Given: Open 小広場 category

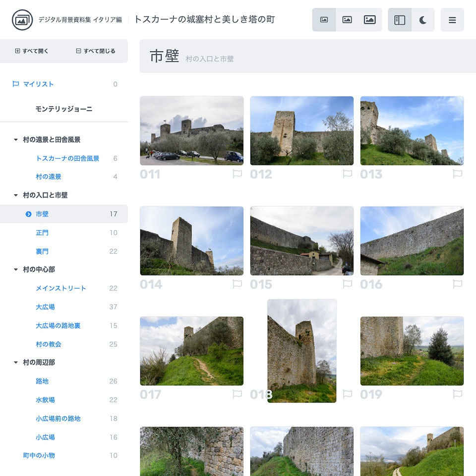Looking at the screenshot, I should [x=45, y=437].
